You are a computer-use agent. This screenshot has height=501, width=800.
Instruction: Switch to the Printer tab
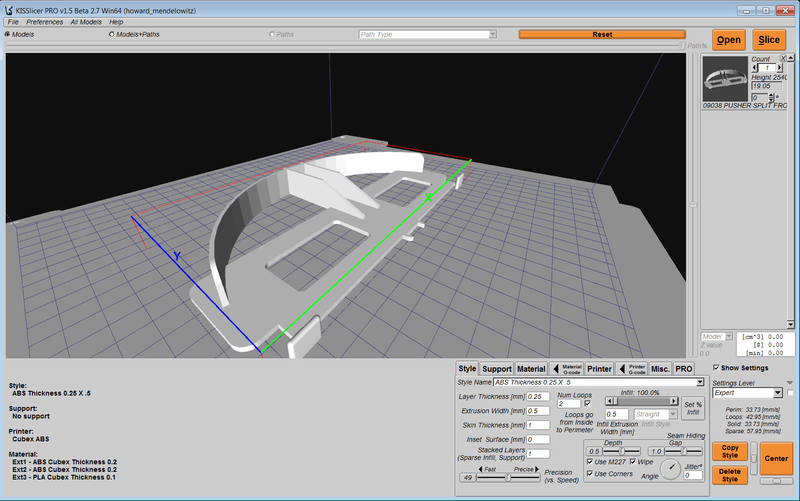599,369
